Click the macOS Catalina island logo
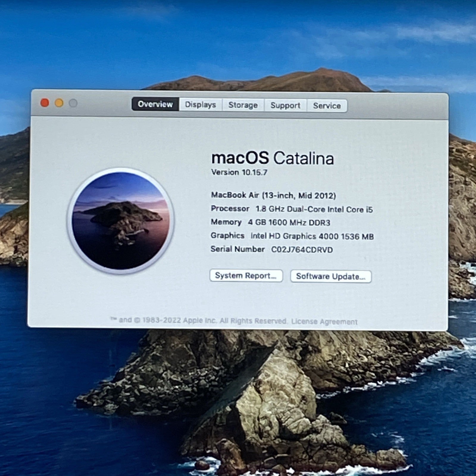 pos(120,221)
